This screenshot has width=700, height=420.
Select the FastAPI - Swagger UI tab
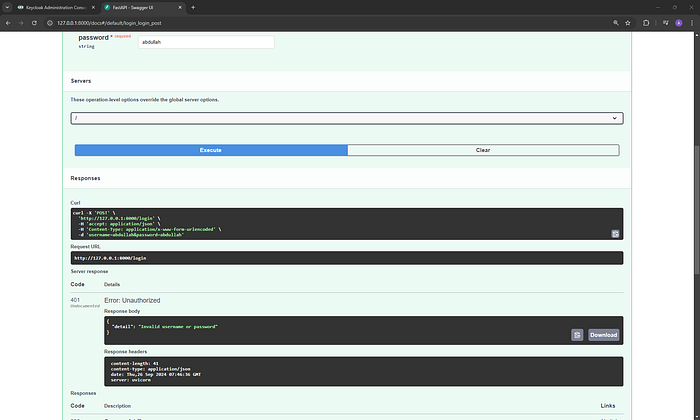(143, 7)
